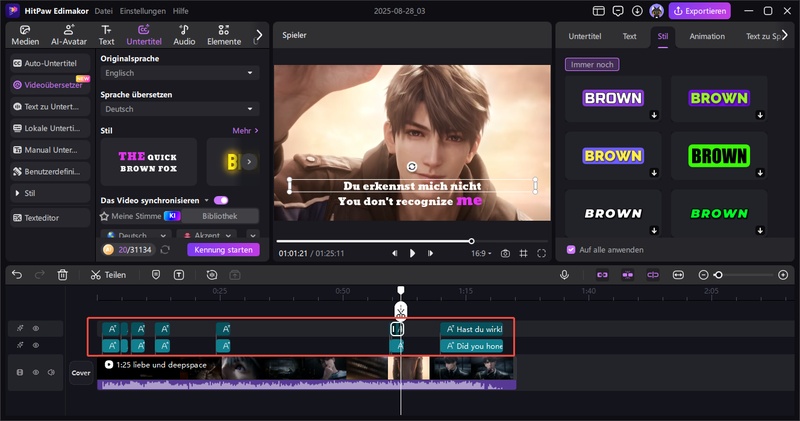
Task: Open the Einstellungen menu
Action: tap(142, 11)
